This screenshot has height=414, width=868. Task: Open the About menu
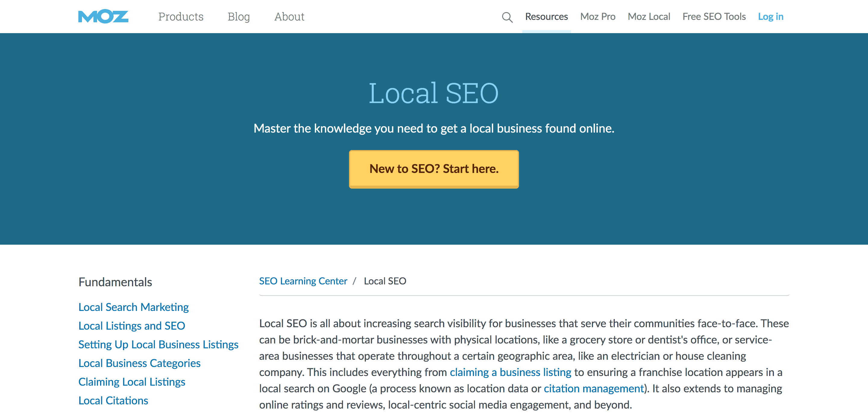pos(289,17)
